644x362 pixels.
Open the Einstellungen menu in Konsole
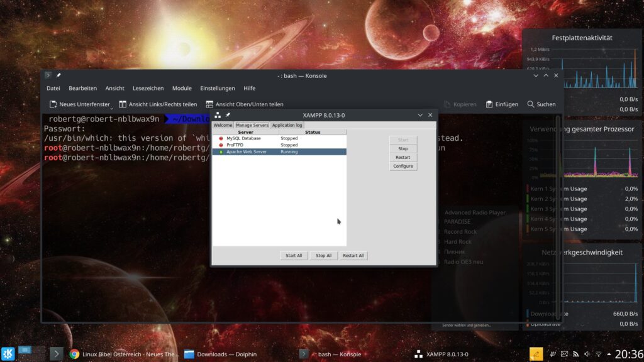pos(217,88)
